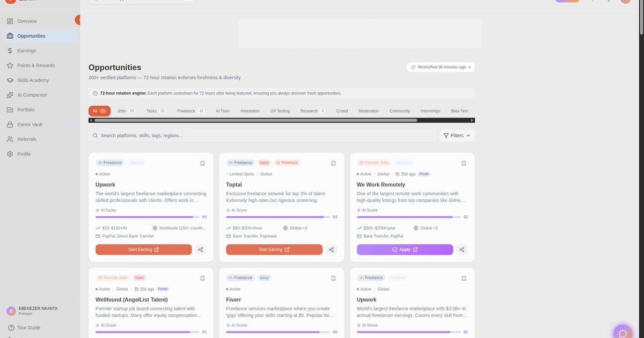This screenshot has height=338, width=644.
Task: Select the All tab
Action: coord(99,111)
